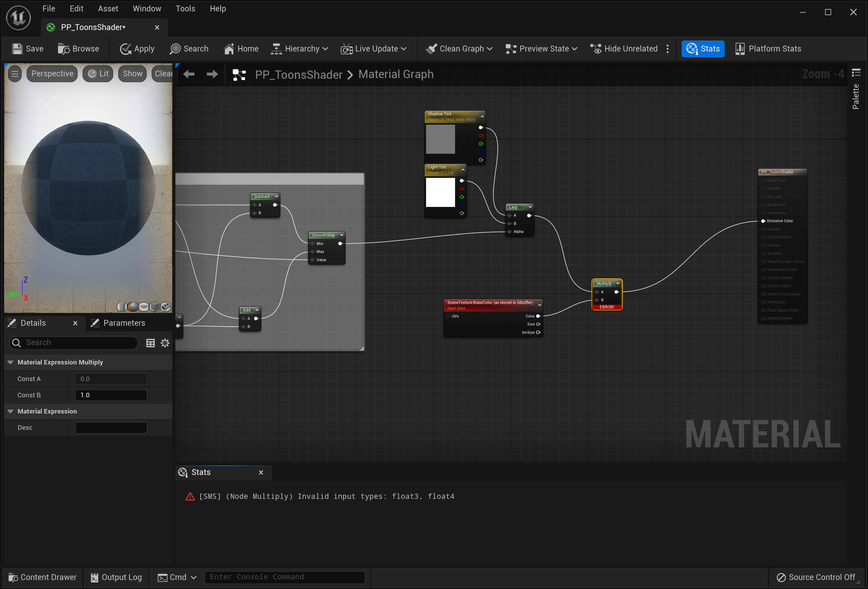This screenshot has width=868, height=589.
Task: Click the Details property matrix table icon
Action: click(x=151, y=343)
